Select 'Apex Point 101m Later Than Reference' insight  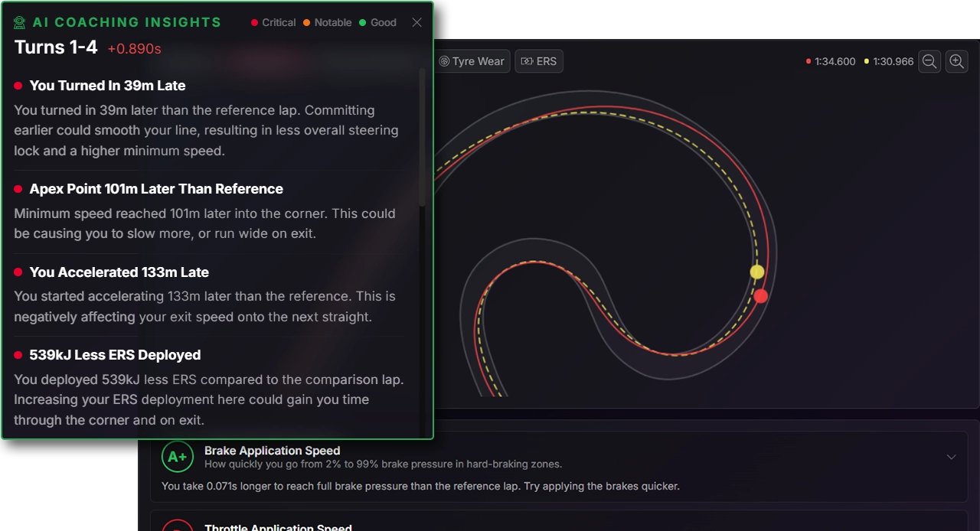(156, 189)
